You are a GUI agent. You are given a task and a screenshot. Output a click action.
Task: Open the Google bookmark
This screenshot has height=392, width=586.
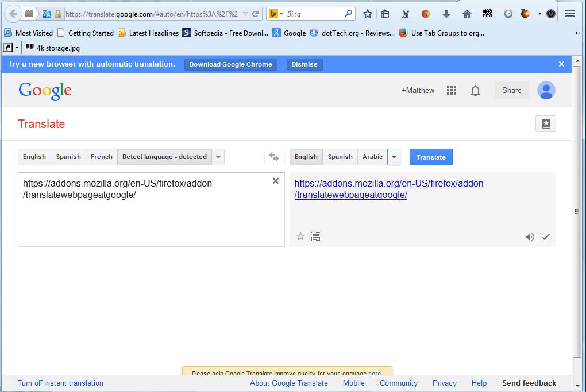[289, 33]
